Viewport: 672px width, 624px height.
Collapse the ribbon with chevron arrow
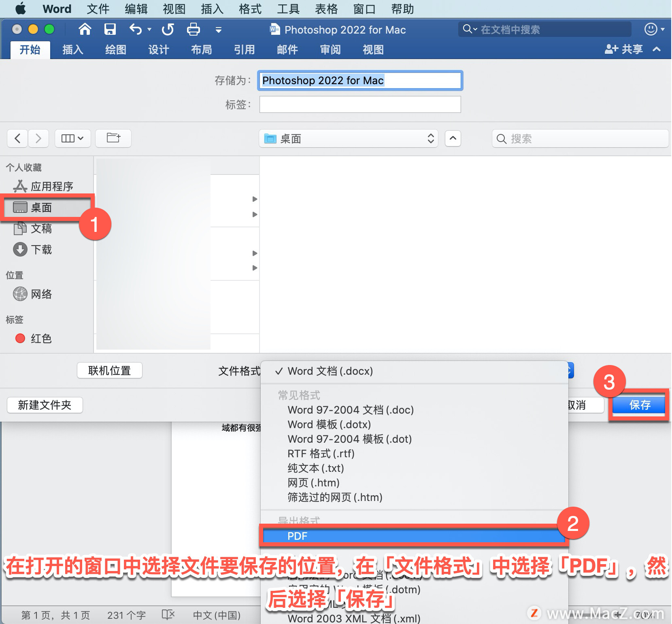point(657,49)
